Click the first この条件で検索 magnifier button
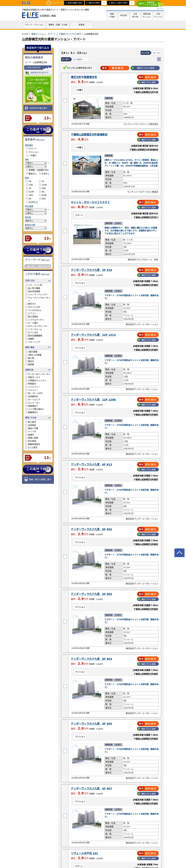Screen dimensions: 186x868 tap(38, 130)
